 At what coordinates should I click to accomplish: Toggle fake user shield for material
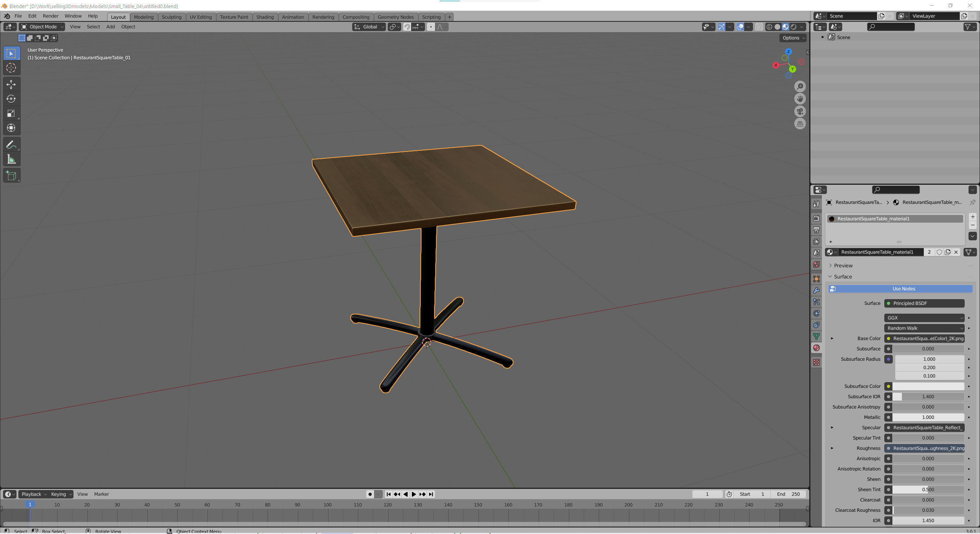[939, 252]
